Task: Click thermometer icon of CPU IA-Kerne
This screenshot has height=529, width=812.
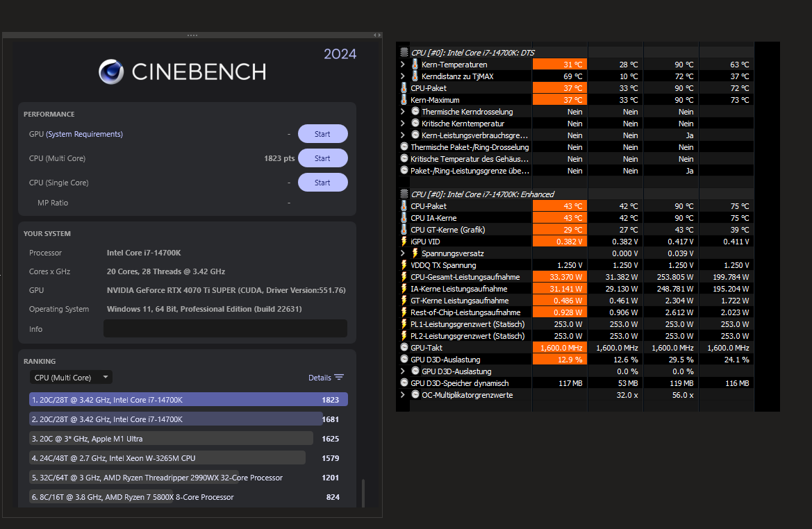Action: (404, 218)
